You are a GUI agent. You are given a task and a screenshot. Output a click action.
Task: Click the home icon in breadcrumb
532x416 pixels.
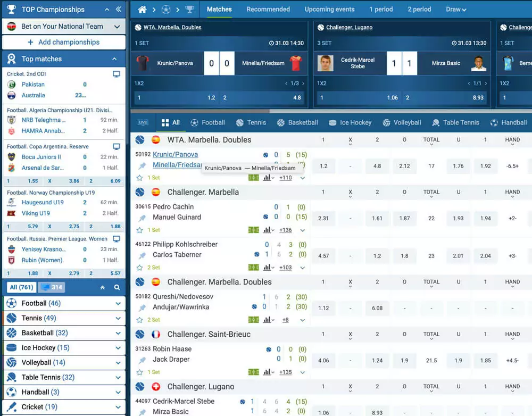(142, 10)
